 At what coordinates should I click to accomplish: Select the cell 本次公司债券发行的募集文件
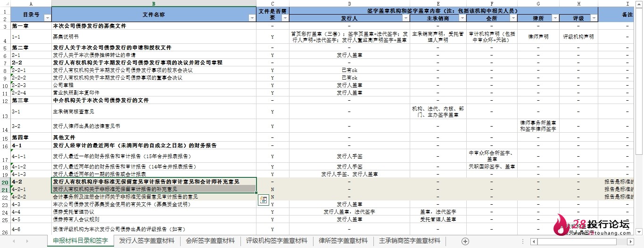(154, 26)
